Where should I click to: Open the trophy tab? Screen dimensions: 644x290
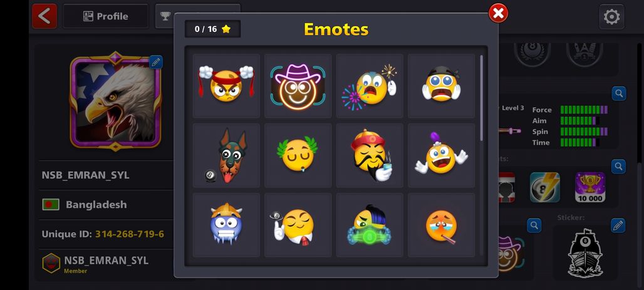click(x=165, y=16)
